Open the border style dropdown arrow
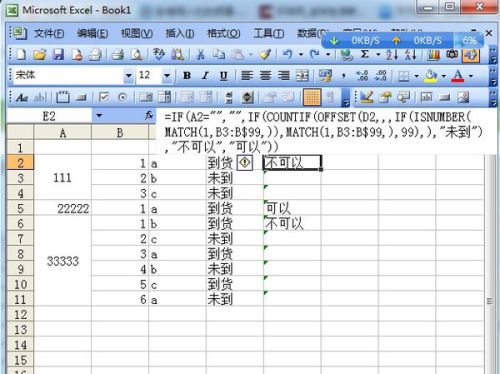This screenshot has height=374, width=500. (416, 76)
